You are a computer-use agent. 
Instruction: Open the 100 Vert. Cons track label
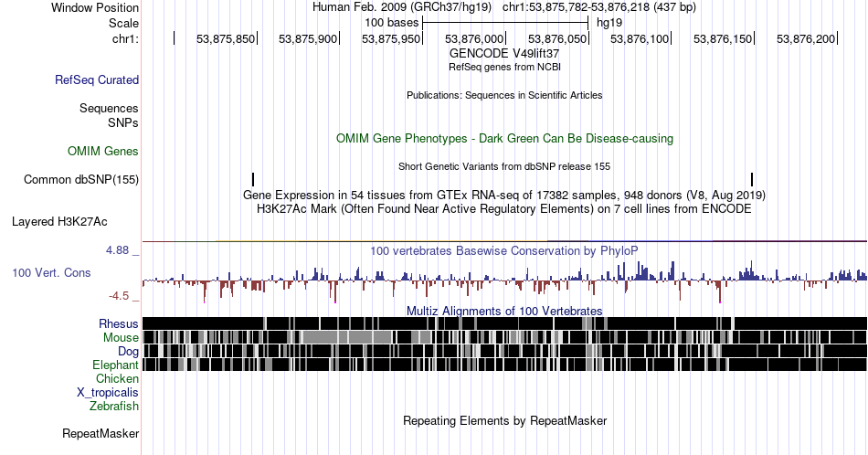click(x=51, y=273)
